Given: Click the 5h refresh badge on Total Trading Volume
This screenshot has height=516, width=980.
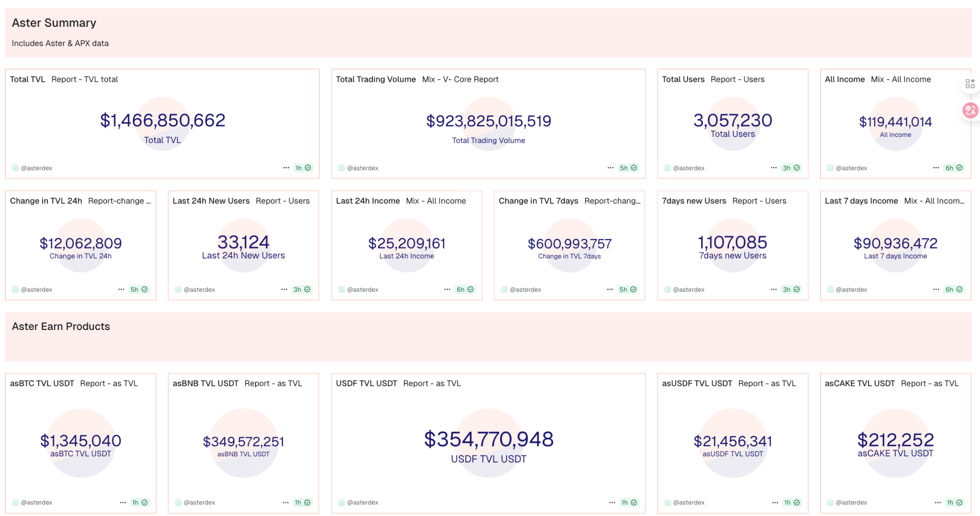Looking at the screenshot, I should (628, 168).
